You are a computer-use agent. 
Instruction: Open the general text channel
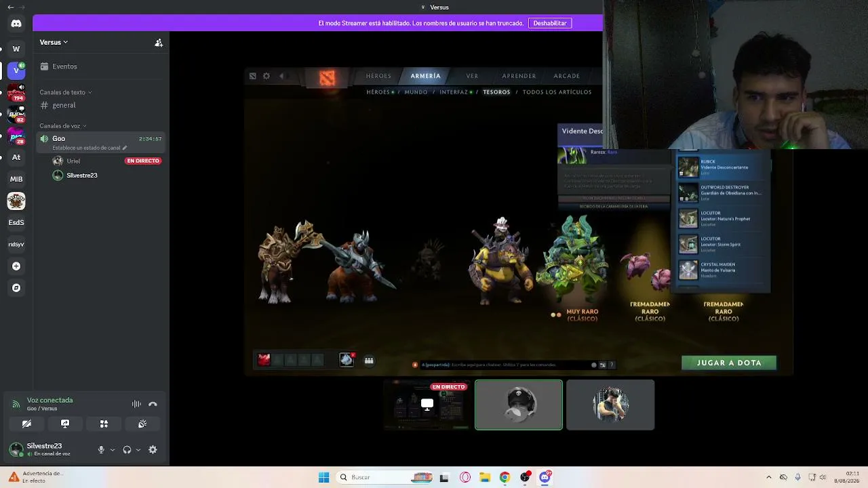tap(102, 105)
